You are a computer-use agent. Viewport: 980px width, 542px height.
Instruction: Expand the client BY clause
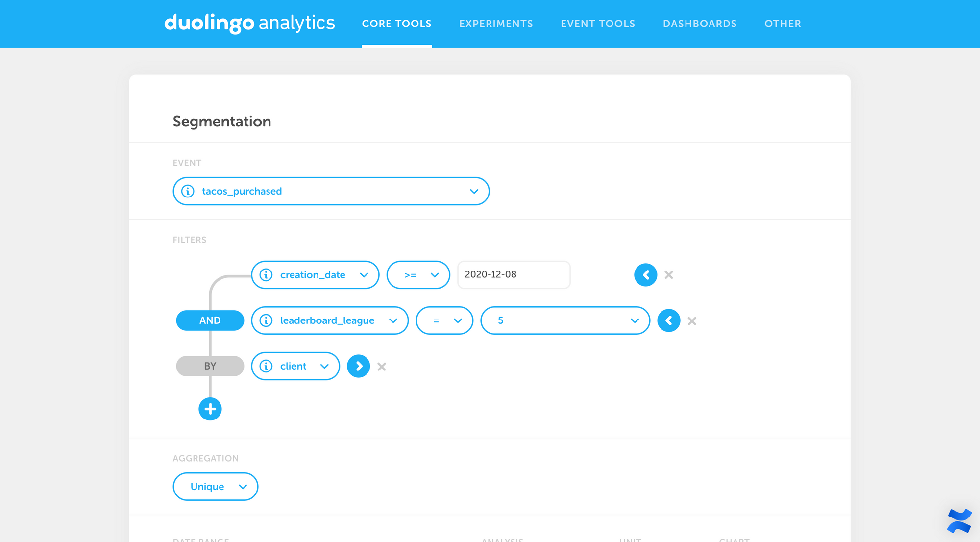(358, 366)
